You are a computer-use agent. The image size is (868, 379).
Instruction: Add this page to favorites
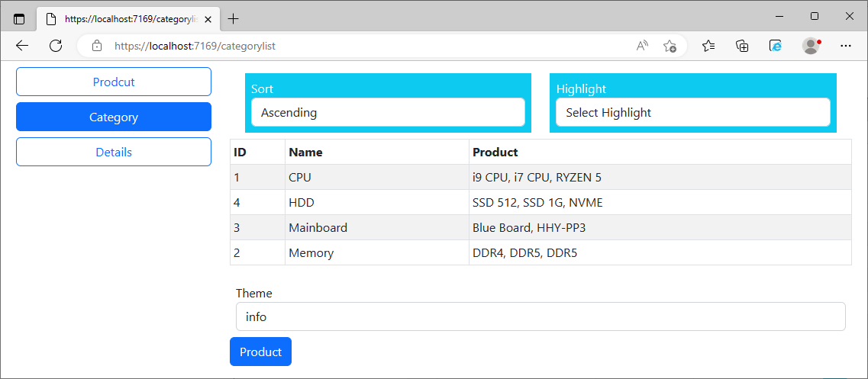coord(670,46)
